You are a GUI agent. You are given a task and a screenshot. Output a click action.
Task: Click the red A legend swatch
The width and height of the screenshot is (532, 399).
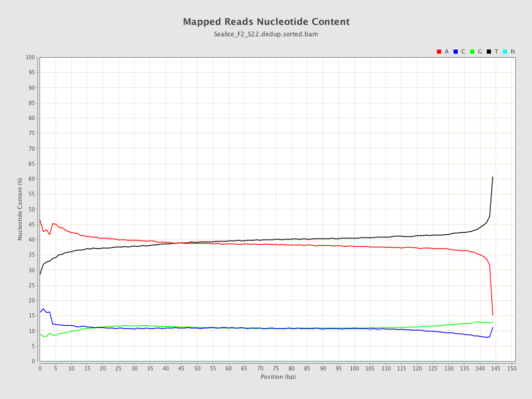pos(438,51)
